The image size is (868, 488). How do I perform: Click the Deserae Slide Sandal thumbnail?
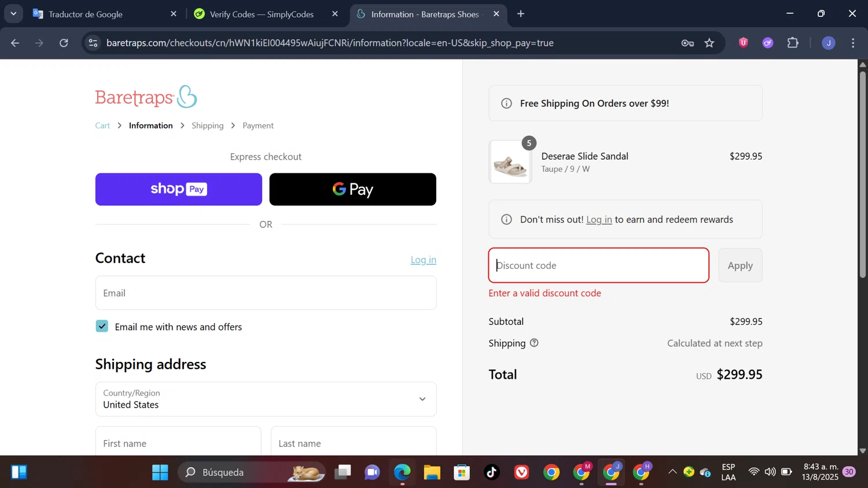[510, 162]
